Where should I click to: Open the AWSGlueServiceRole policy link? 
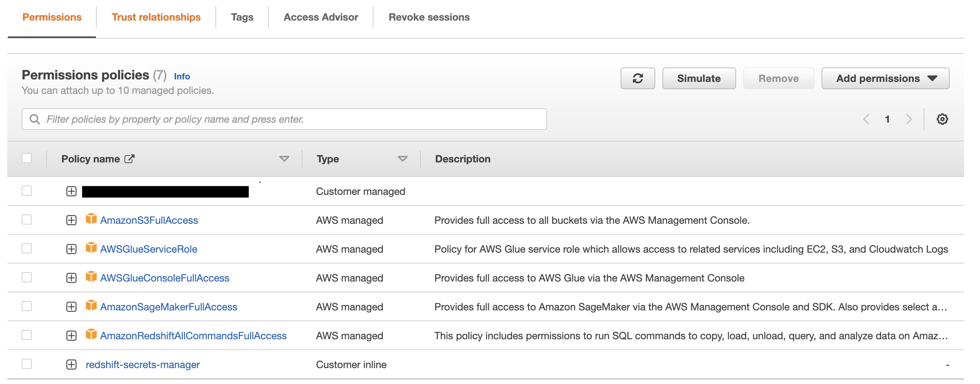[148, 249]
